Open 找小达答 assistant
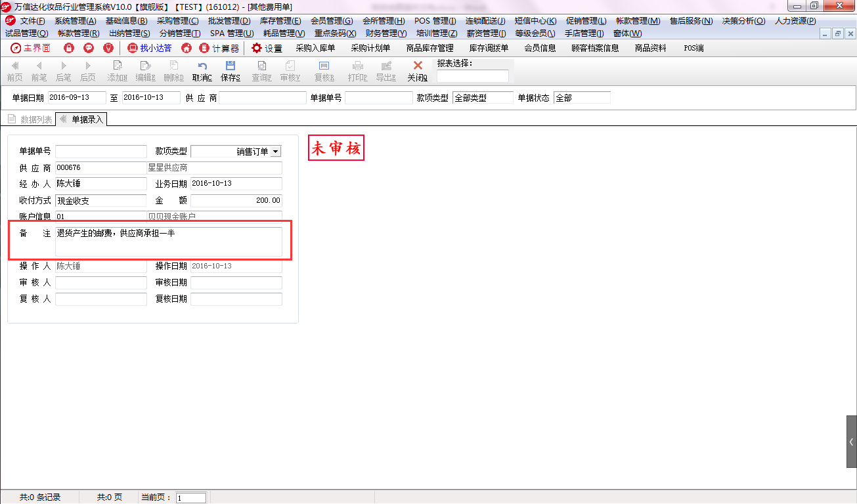This screenshot has width=857, height=504. (150, 48)
